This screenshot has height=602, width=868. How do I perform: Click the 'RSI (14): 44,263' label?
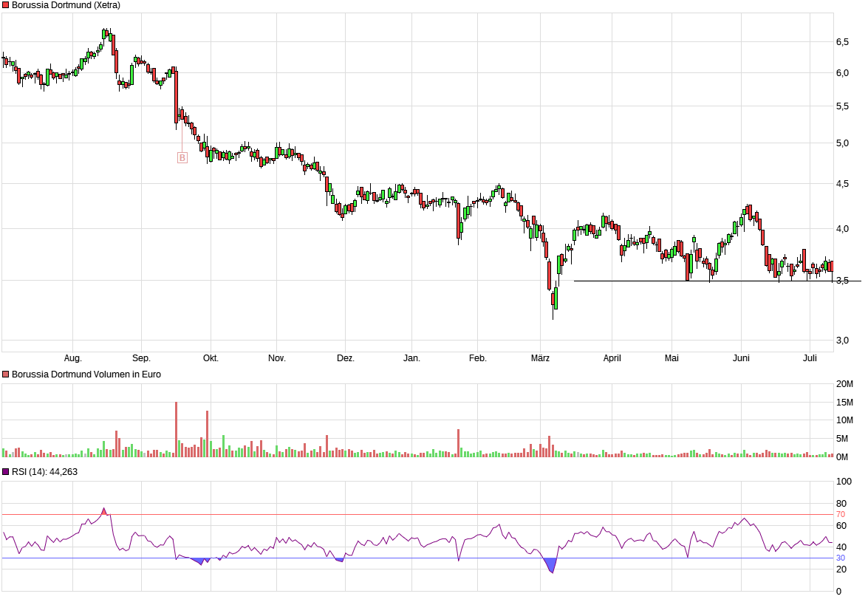[x=44, y=471]
